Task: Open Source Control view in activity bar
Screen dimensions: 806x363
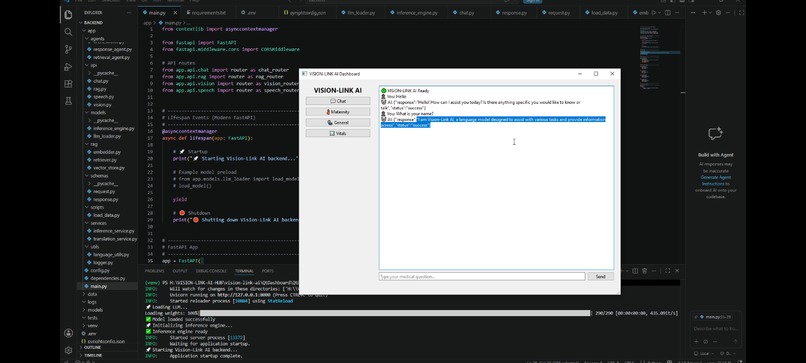Action: pos(68,49)
